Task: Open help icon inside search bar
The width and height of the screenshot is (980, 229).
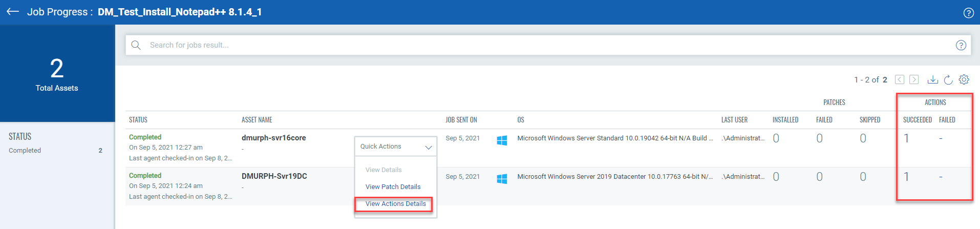Action: coord(961,45)
